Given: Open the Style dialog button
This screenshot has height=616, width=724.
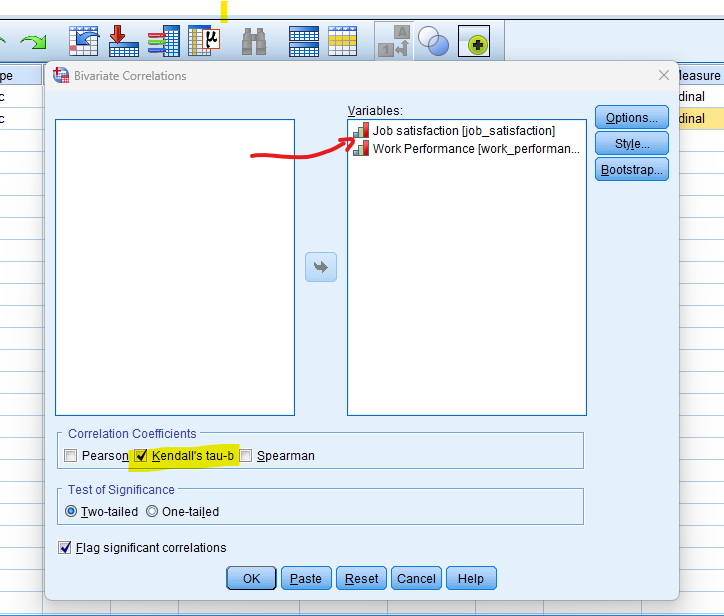Looking at the screenshot, I should (632, 143).
